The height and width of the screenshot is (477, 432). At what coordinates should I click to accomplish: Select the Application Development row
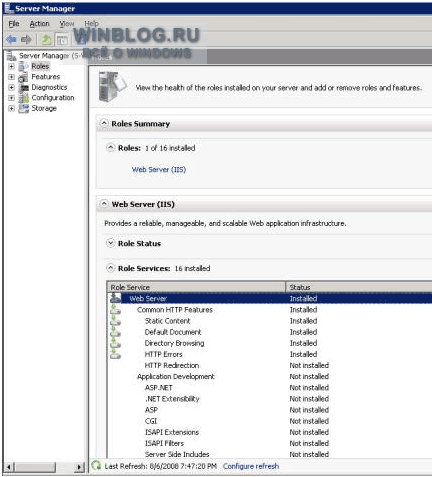[270, 376]
